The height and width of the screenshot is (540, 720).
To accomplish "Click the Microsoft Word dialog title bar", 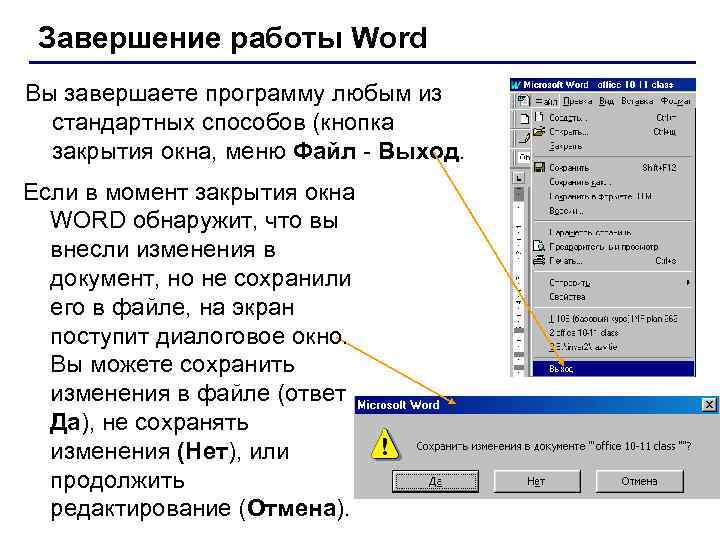I will [x=535, y=405].
